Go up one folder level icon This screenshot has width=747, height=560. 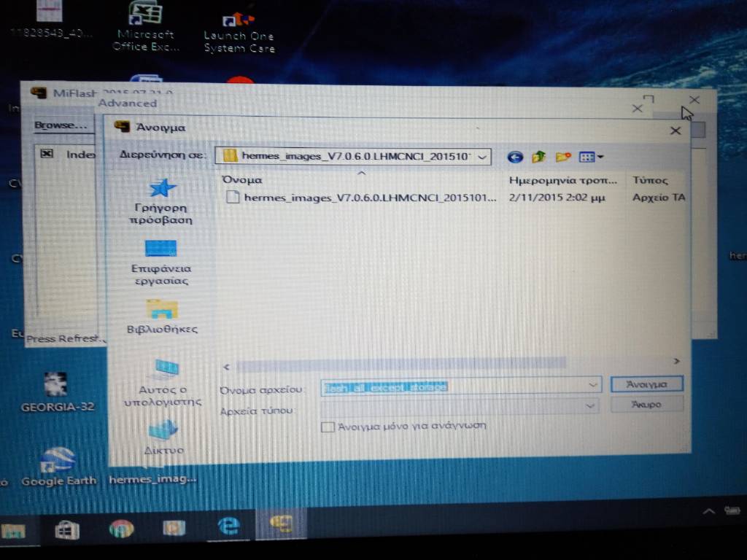tap(539, 156)
